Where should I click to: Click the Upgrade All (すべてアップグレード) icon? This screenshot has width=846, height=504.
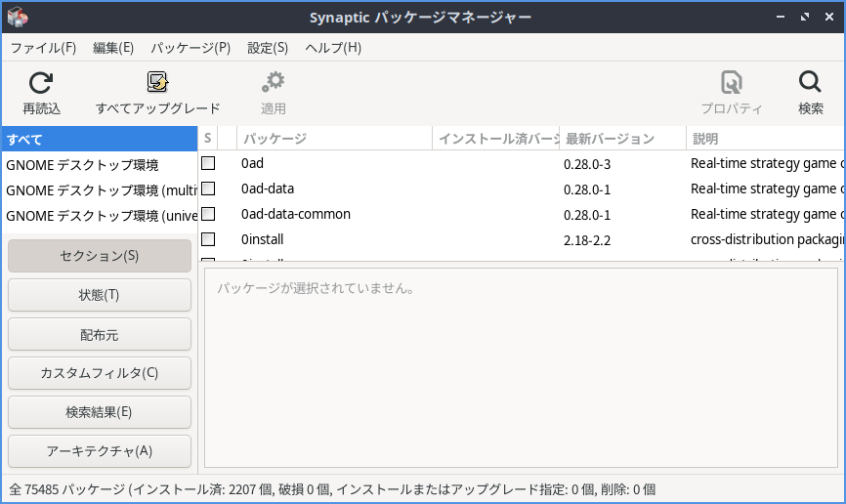point(157,83)
